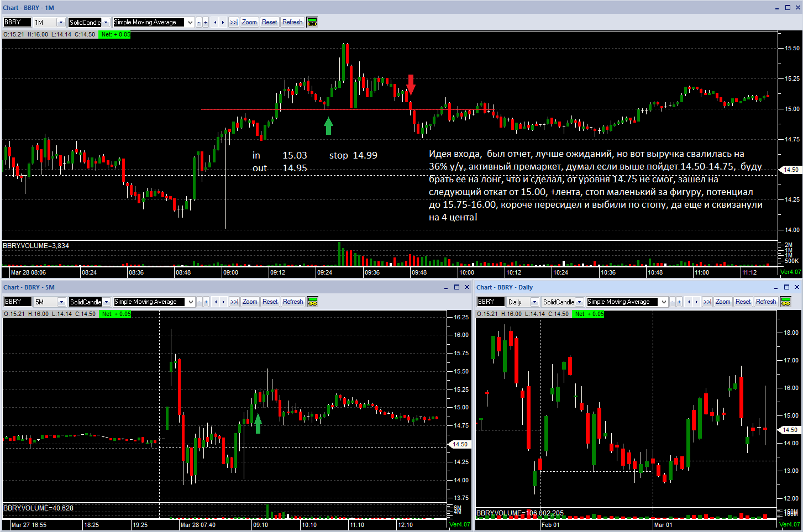Click Refresh button in Daily chart

coord(766,302)
